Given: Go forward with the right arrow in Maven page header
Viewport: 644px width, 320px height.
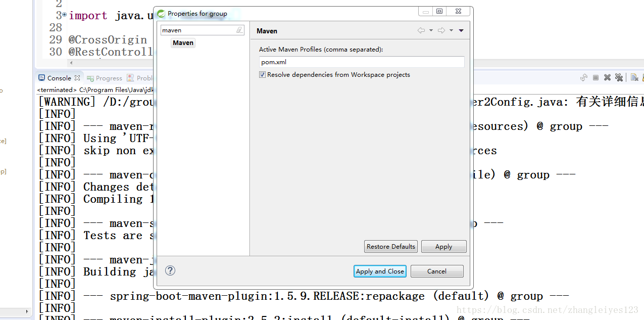Looking at the screenshot, I should point(441,30).
